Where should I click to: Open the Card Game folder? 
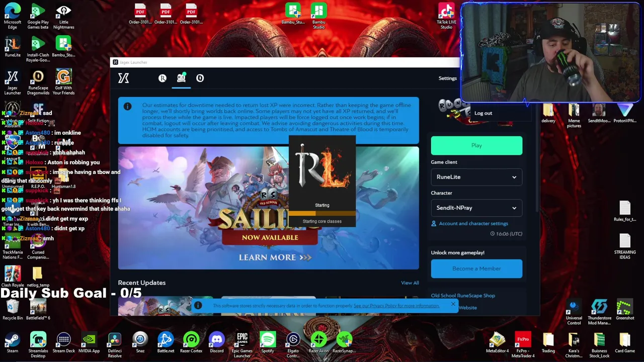pos(625,343)
